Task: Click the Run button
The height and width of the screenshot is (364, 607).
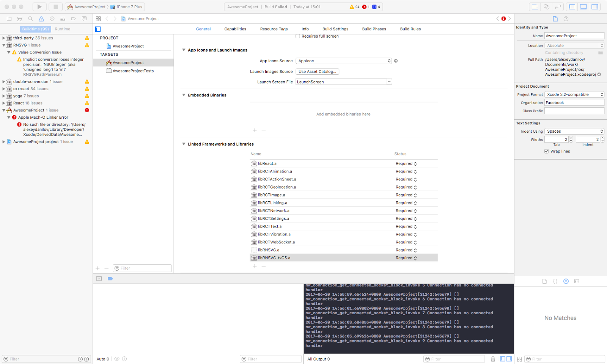Action: pyautogui.click(x=39, y=6)
